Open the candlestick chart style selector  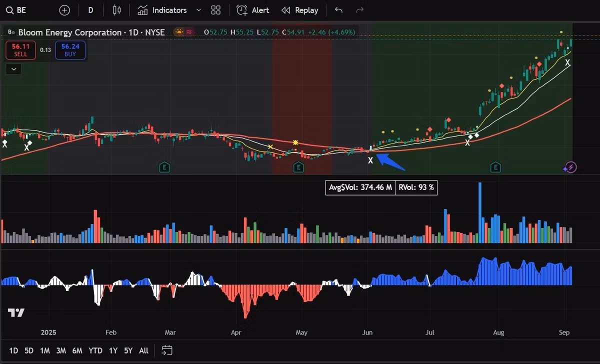[117, 10]
